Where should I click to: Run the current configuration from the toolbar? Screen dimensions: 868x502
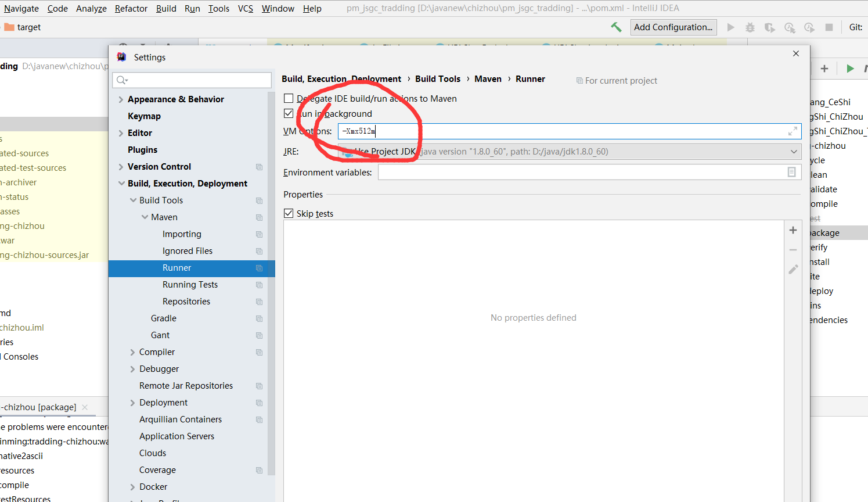730,27
